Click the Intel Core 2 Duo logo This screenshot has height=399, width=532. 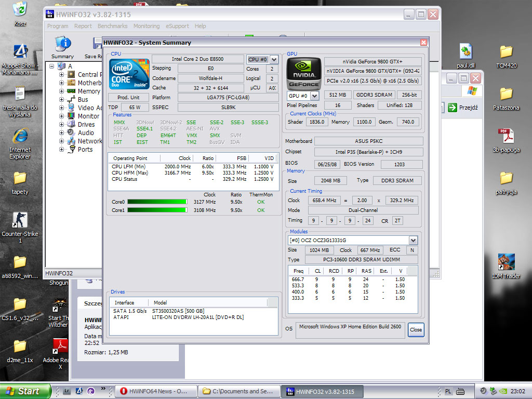129,74
